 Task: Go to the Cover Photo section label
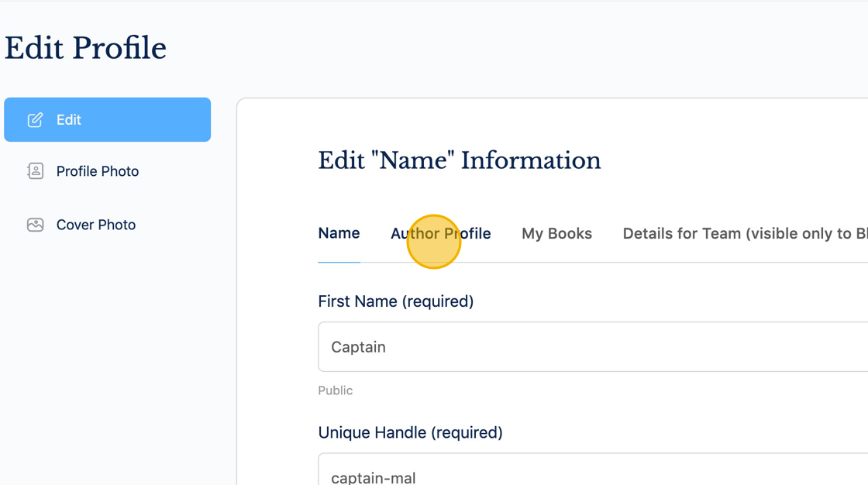pos(96,225)
